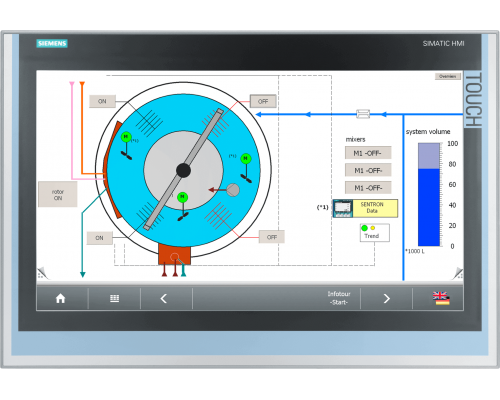The height and width of the screenshot is (400, 500).
Task: Turn rotor ON with the rotor button
Action: pos(58,194)
